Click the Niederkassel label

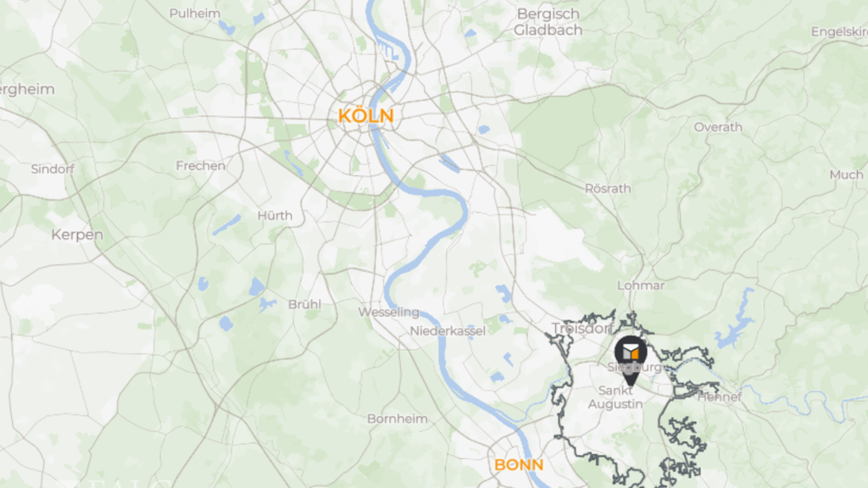pos(448,331)
